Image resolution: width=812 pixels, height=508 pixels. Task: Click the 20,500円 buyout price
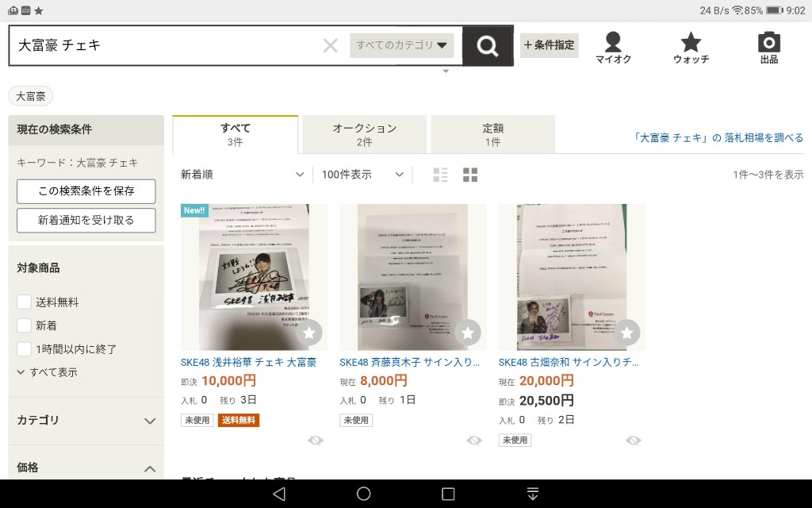(546, 401)
